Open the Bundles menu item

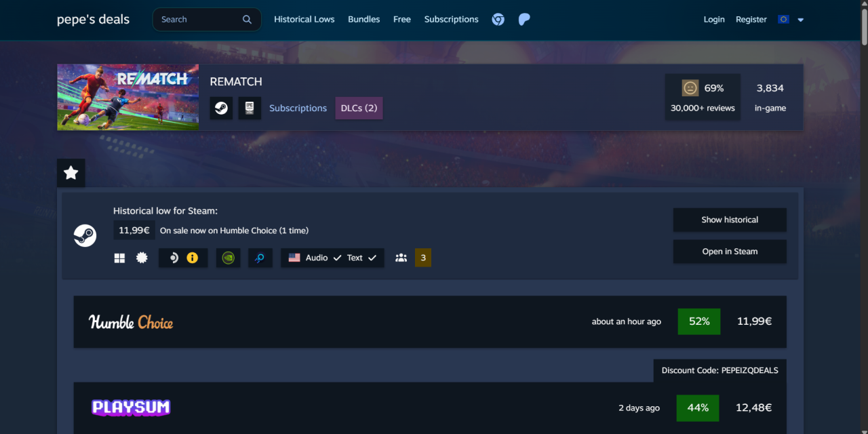[363, 20]
